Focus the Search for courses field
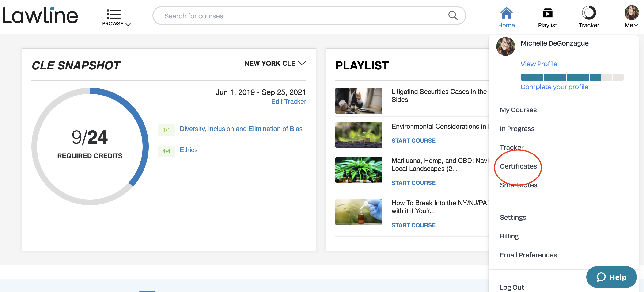The width and height of the screenshot is (644, 292). [309, 15]
